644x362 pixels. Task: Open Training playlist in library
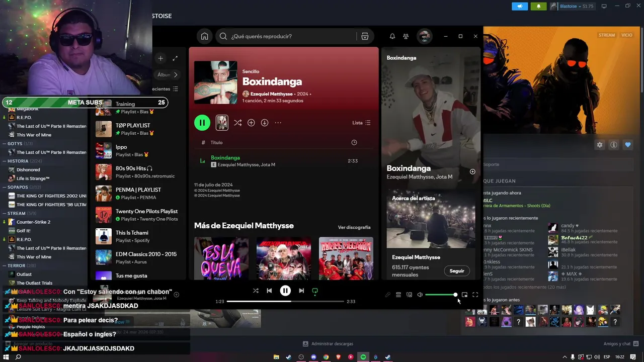(139, 107)
